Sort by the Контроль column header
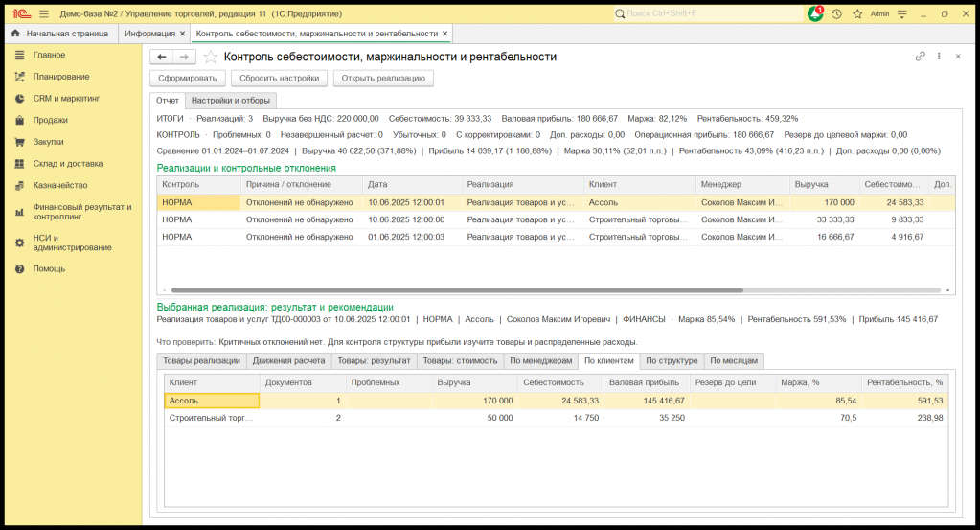This screenshot has width=980, height=530. pyautogui.click(x=198, y=184)
